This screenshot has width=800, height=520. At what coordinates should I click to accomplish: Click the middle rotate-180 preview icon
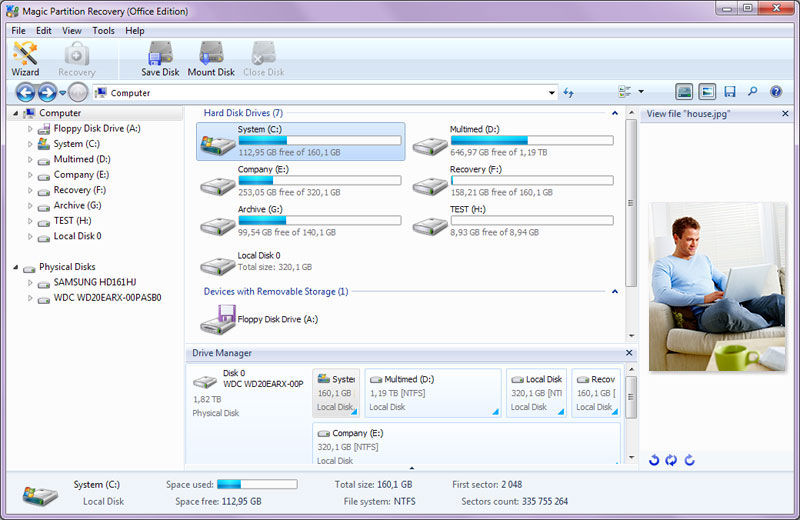coord(671,460)
